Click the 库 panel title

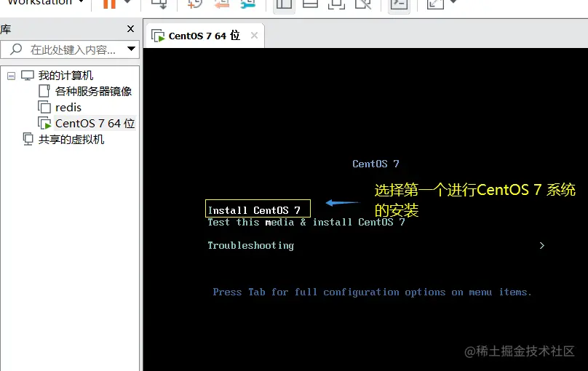coord(6,29)
